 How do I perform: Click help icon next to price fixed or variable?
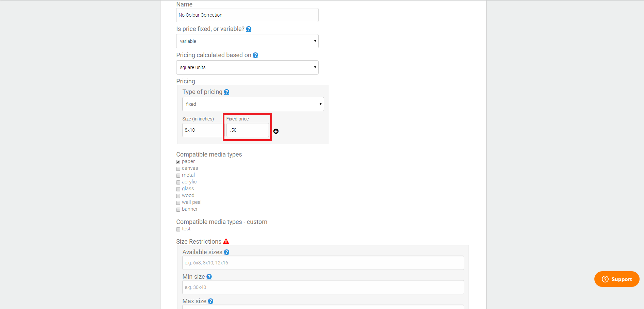tap(249, 29)
